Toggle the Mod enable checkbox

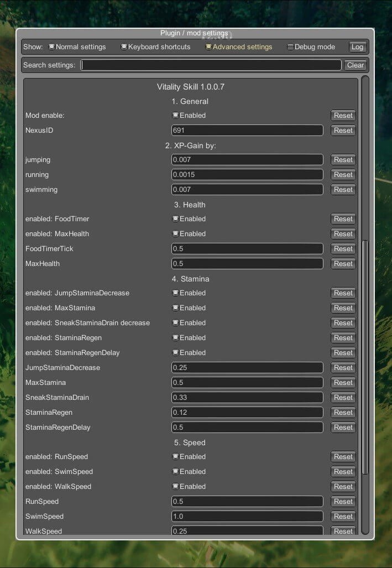pyautogui.click(x=175, y=116)
